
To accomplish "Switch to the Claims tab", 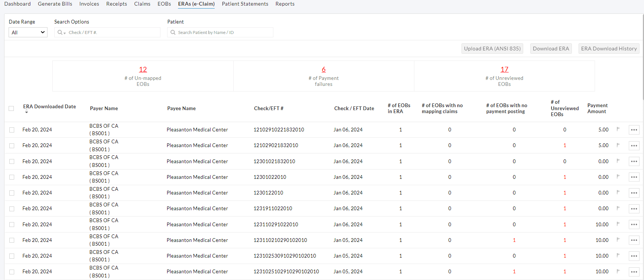I will point(142,4).
